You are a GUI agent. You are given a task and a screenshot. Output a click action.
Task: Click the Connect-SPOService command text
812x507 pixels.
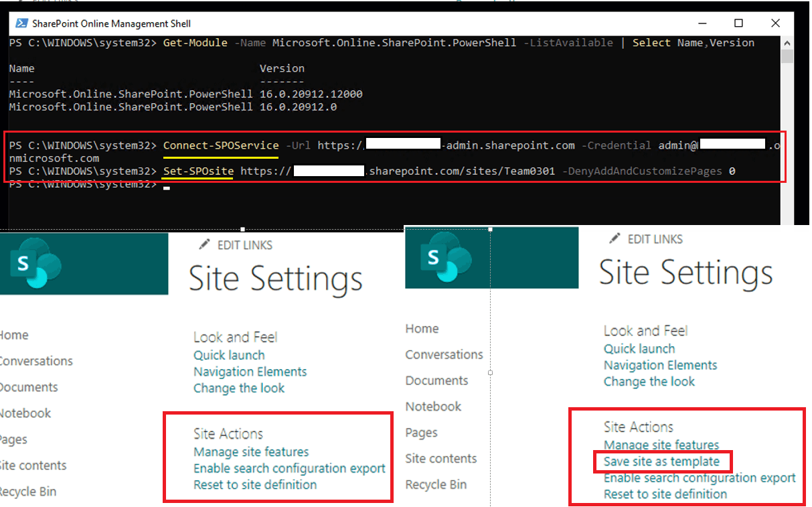click(221, 145)
